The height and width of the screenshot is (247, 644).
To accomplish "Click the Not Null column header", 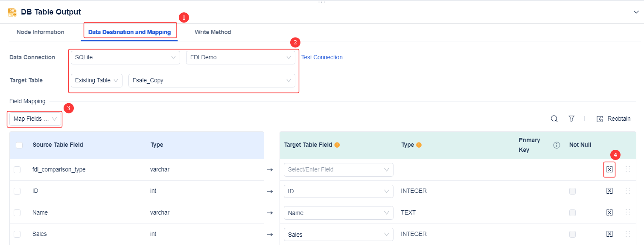I will 580,145.
